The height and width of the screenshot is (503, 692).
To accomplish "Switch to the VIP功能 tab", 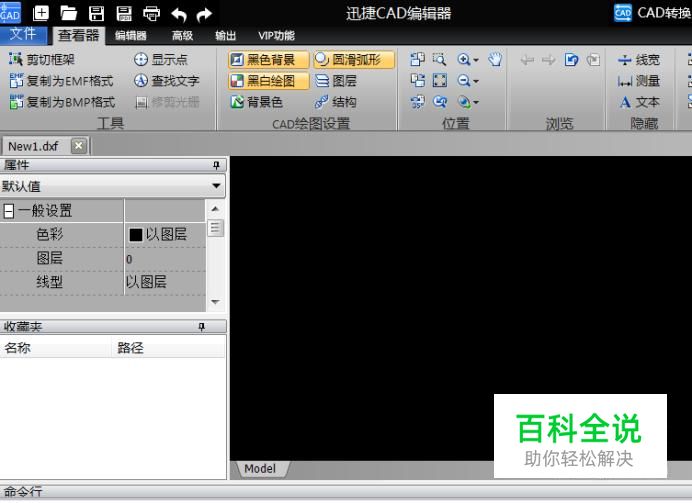I will [x=276, y=35].
